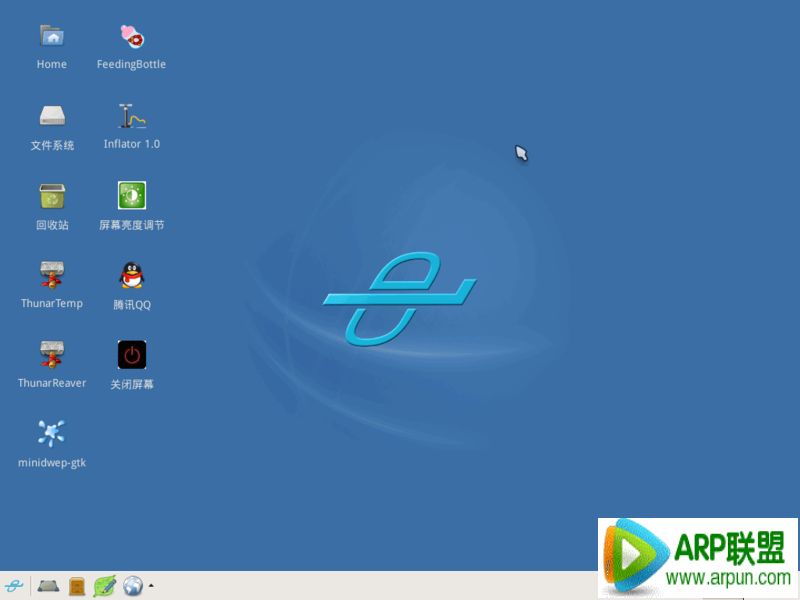This screenshot has height=600, width=800.
Task: Open the FeedingBottle WEP tool
Action: coord(130,35)
